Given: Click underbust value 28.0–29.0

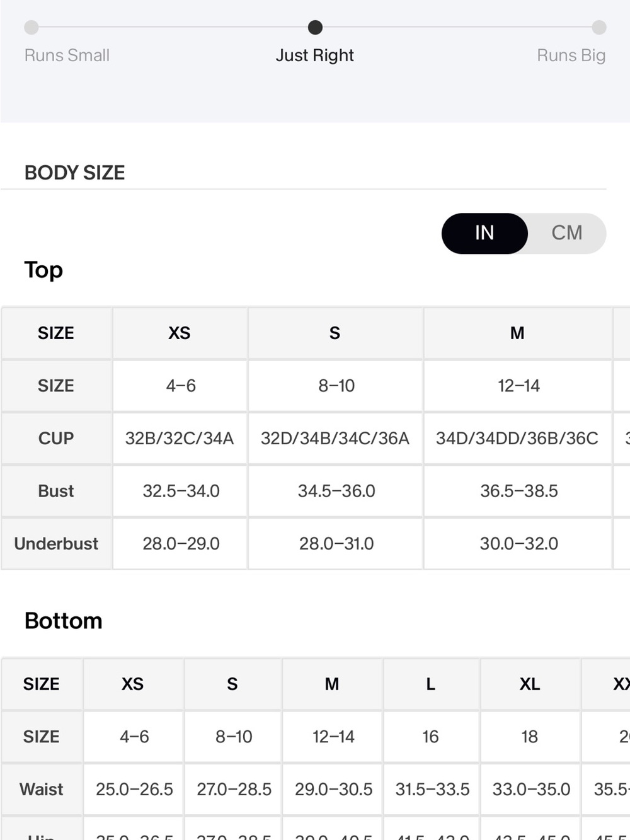Looking at the screenshot, I should click(x=181, y=543).
